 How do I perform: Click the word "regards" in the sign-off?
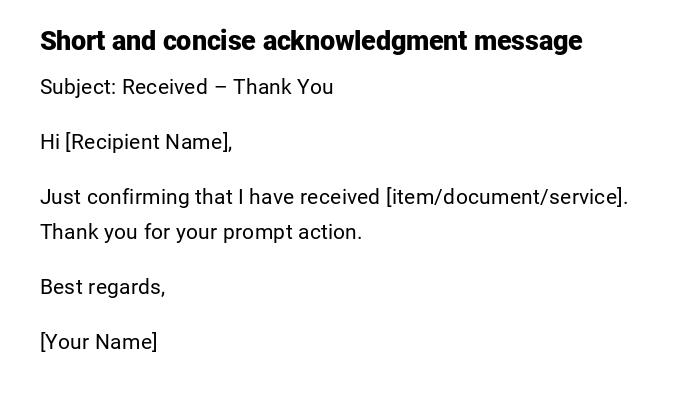(x=125, y=288)
